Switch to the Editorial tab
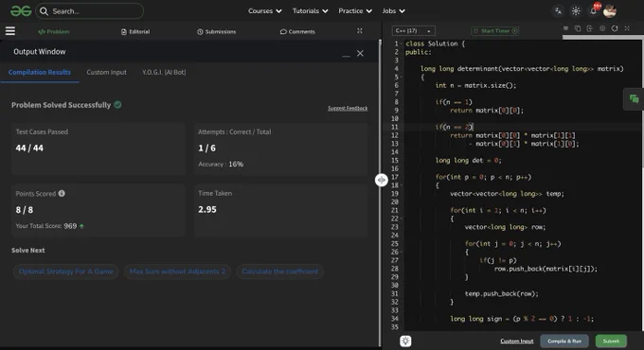This screenshot has height=350, width=644. (x=135, y=31)
